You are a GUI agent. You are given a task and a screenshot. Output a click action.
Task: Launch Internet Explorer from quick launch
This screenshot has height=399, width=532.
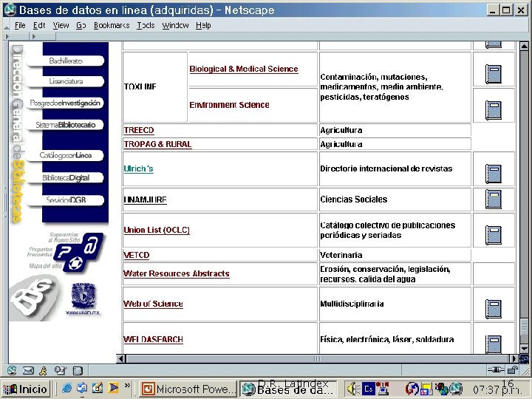tap(66, 388)
